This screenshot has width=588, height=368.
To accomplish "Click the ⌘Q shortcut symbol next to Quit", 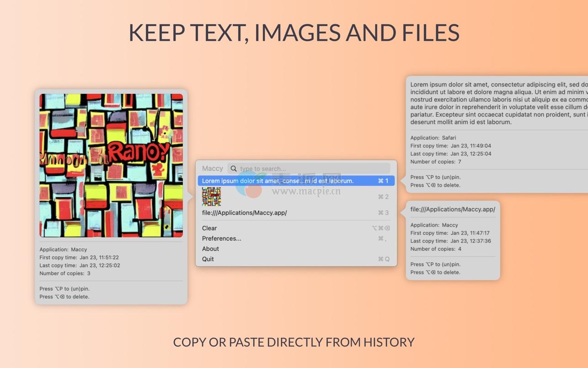I will (x=383, y=259).
